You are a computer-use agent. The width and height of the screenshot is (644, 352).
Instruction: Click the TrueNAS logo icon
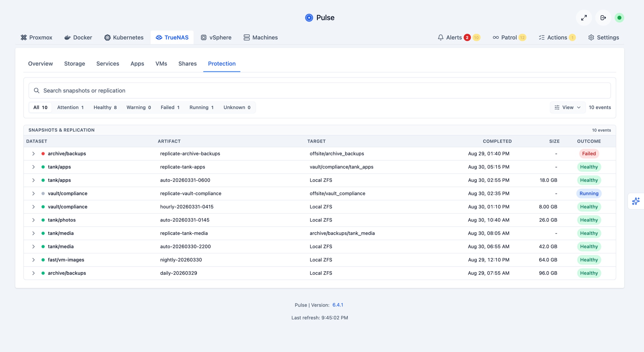point(159,38)
